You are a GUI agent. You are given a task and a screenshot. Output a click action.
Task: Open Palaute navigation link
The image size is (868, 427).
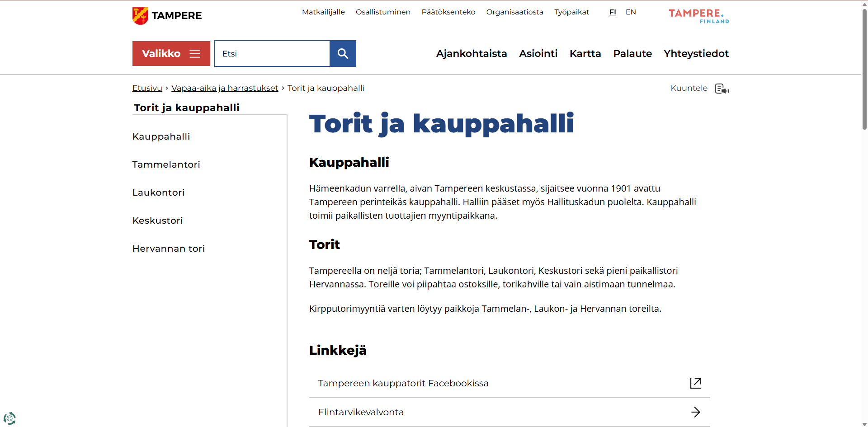click(x=632, y=54)
